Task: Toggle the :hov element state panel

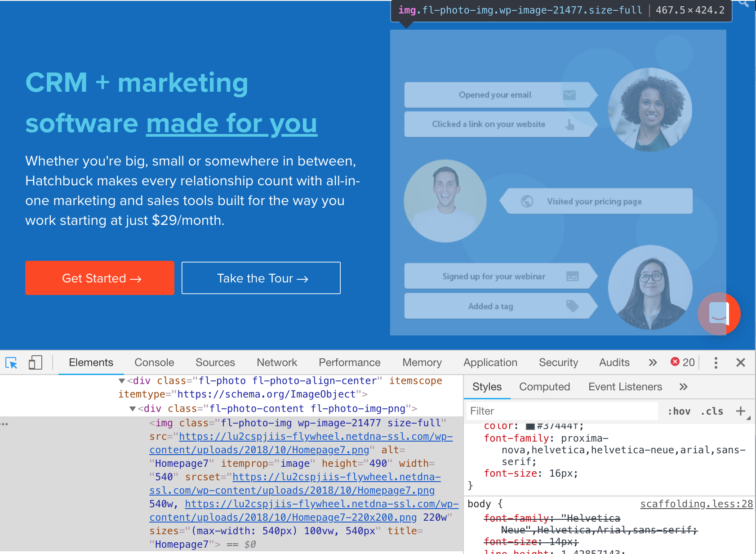Action: (679, 411)
